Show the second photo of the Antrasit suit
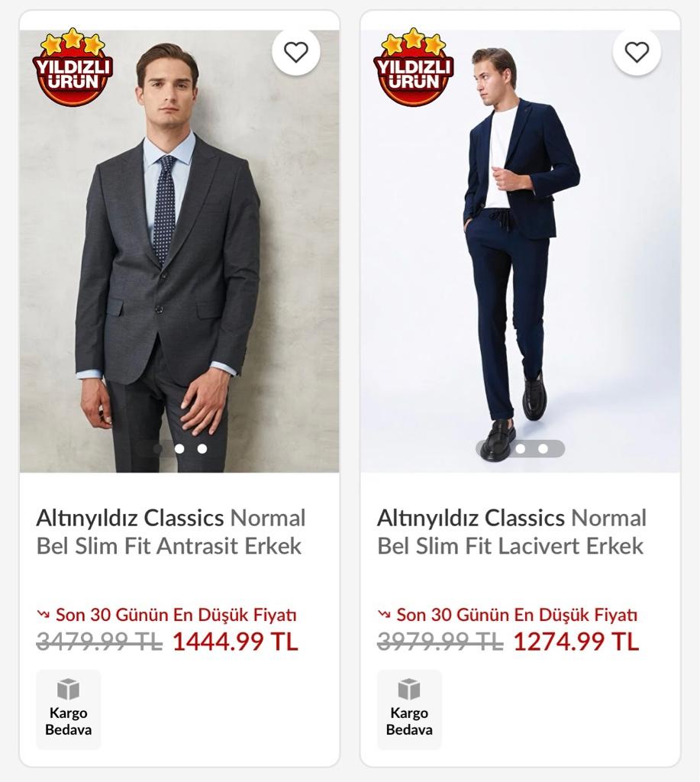The height and width of the screenshot is (782, 700). [x=179, y=449]
